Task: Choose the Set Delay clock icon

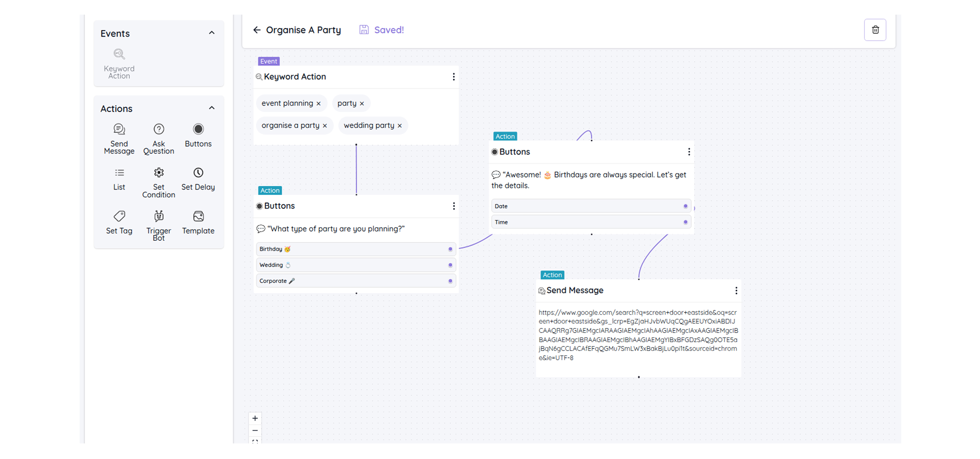Action: click(198, 173)
